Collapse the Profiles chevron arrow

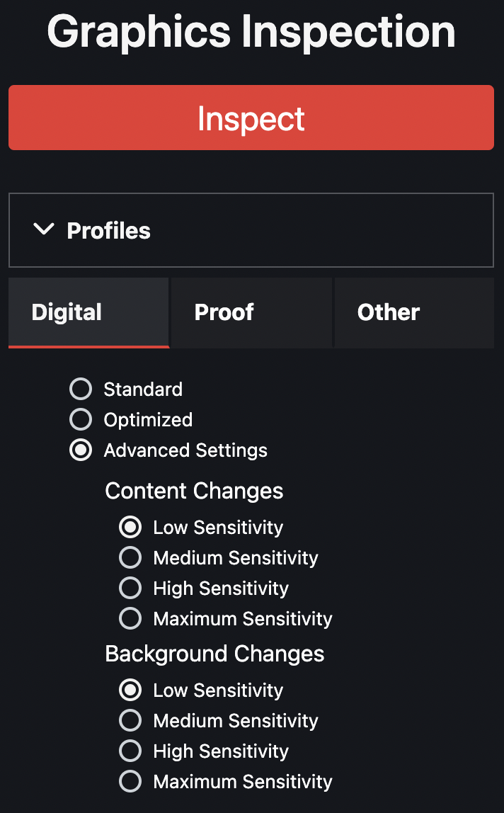pos(44,229)
